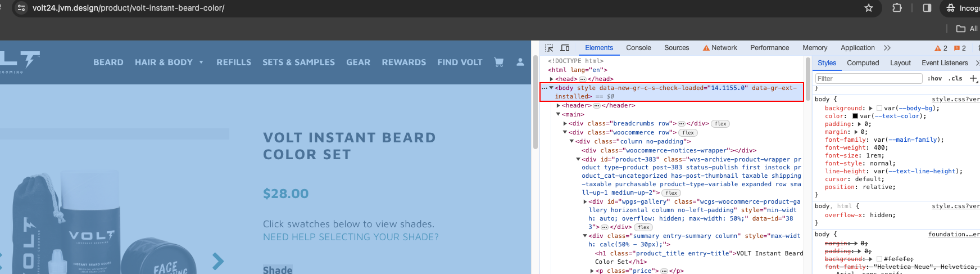The height and width of the screenshot is (274, 980).
Task: Click the Incognito profile icon
Action: 951,8
